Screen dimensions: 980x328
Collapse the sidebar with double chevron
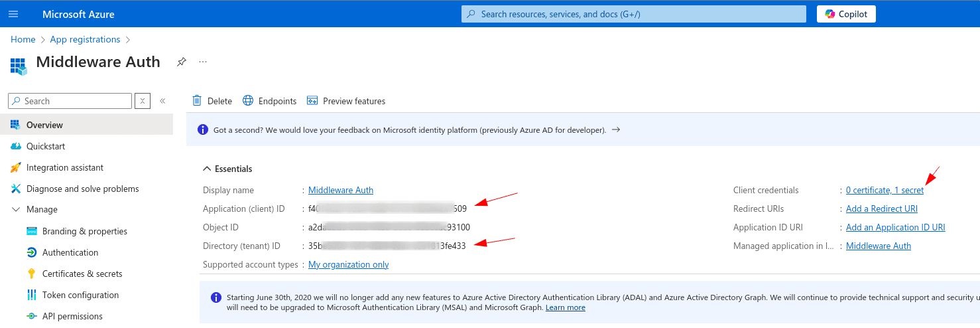point(162,101)
